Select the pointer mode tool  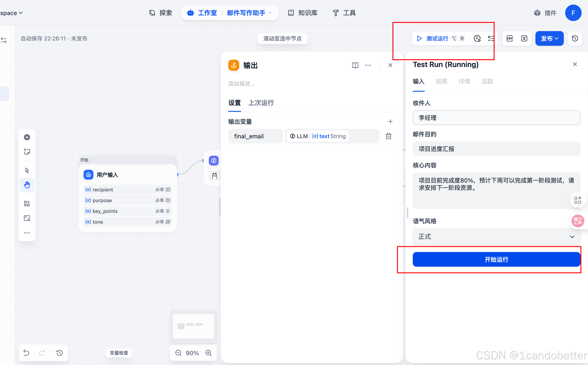[27, 170]
